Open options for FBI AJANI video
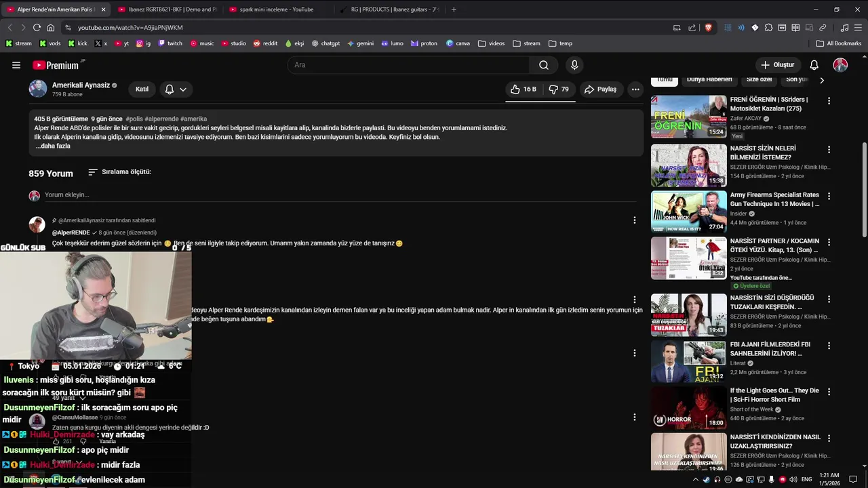The image size is (868, 488). click(x=829, y=346)
